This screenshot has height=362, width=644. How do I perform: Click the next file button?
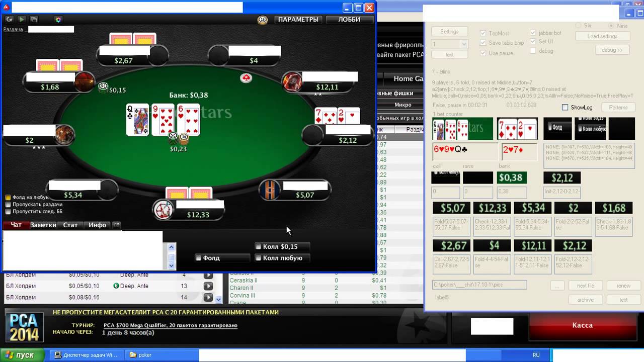pos(586,286)
